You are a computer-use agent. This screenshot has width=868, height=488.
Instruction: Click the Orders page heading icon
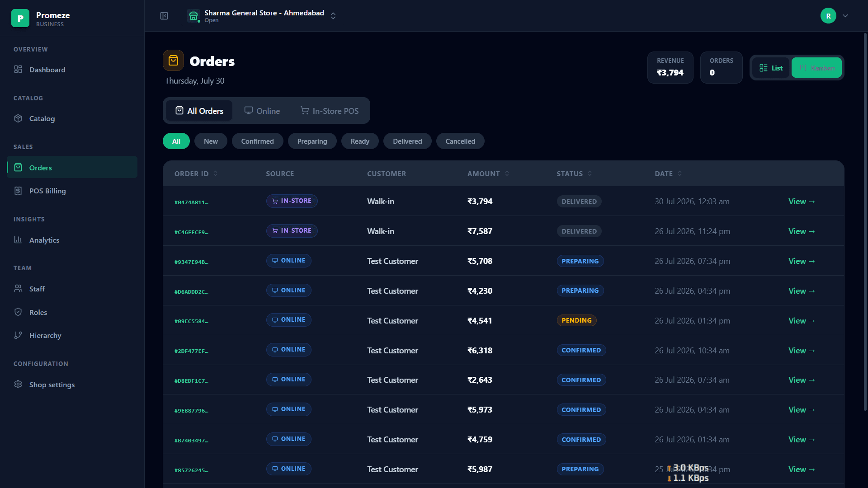173,61
